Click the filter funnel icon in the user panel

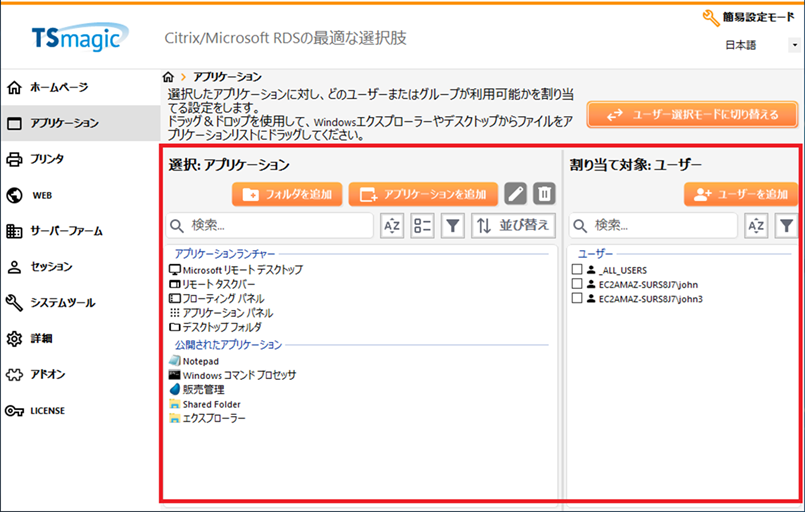pyautogui.click(x=787, y=226)
